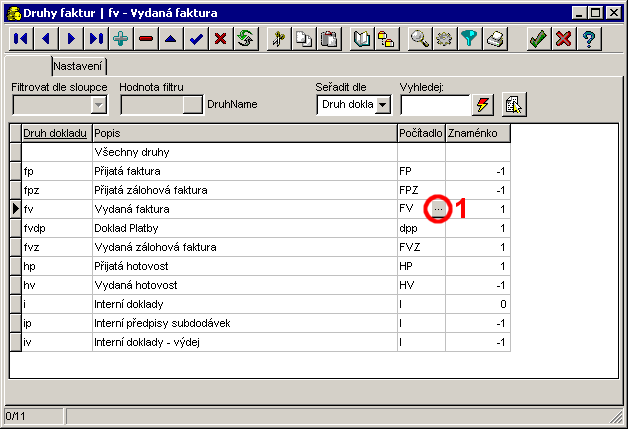The image size is (628, 429).
Task: Cancel with the red X toolbar icon
Action: [x=564, y=39]
